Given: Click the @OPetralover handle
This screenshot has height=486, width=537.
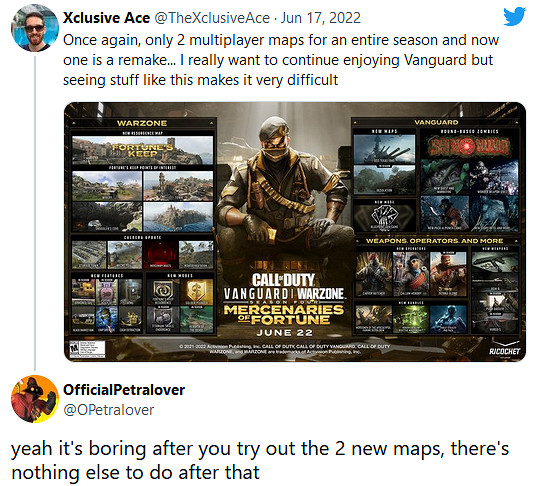Looking at the screenshot, I should coord(109,410).
